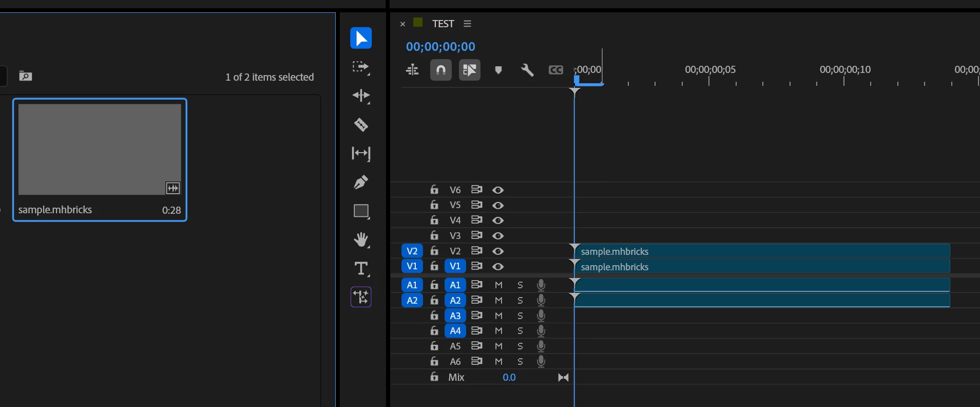This screenshot has width=980, height=407.
Task: Solo the A2 audio track
Action: [x=520, y=300]
